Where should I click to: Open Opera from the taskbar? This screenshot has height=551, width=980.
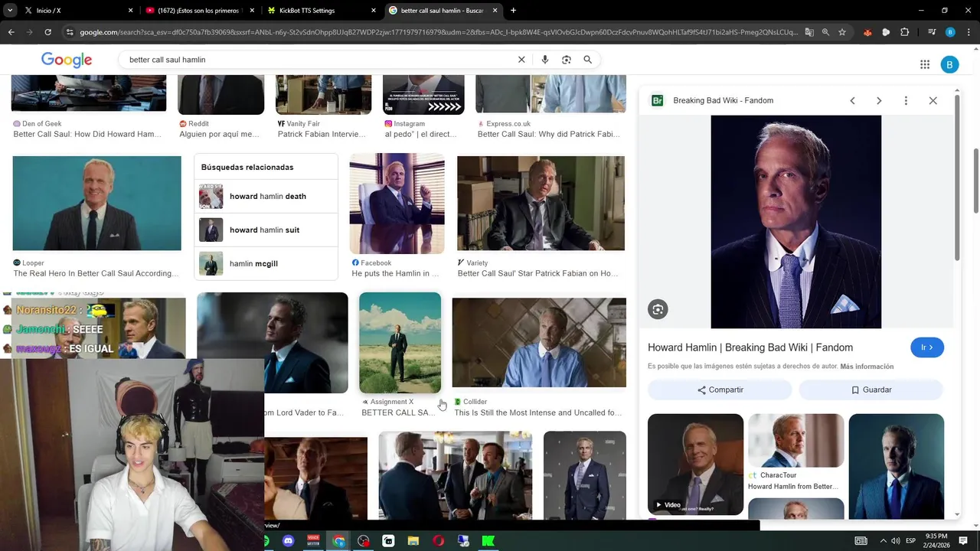[438, 541]
